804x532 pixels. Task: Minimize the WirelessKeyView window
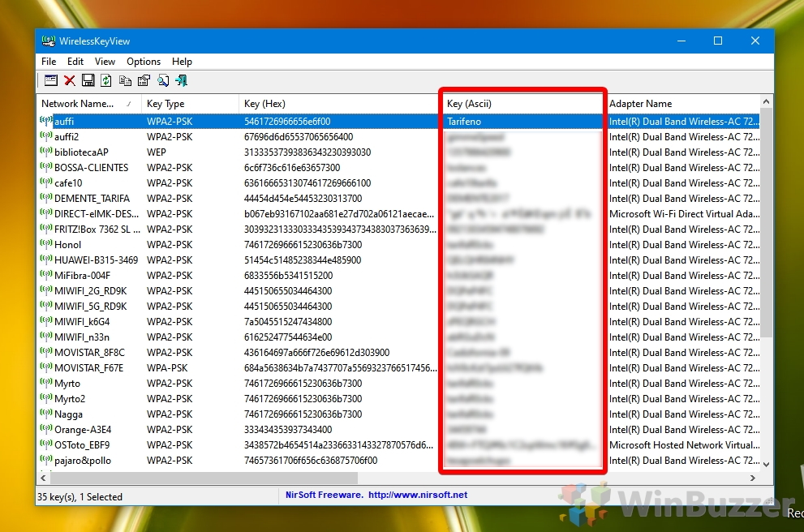point(681,41)
